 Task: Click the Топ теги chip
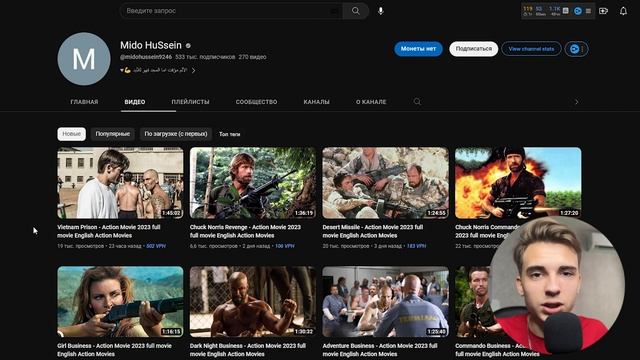pos(229,134)
